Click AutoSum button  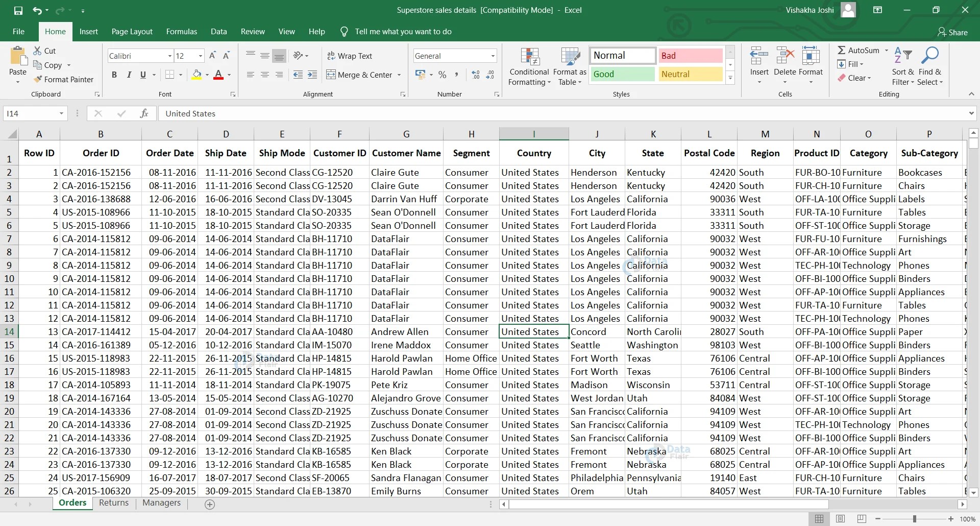pyautogui.click(x=859, y=50)
